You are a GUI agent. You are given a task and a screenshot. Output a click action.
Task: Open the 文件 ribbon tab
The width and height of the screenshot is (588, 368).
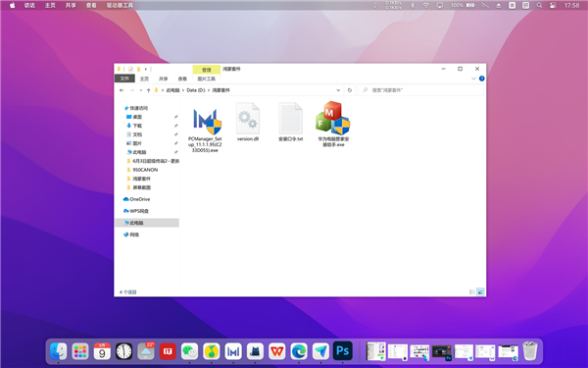124,79
